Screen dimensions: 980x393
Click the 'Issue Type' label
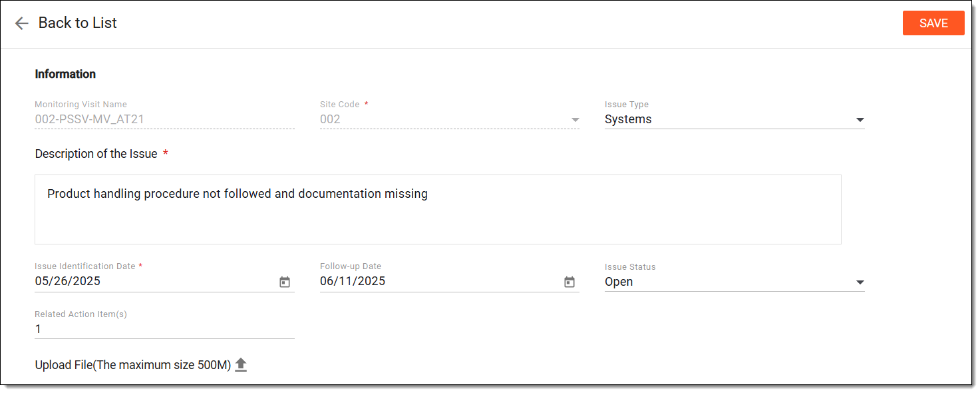pos(627,105)
